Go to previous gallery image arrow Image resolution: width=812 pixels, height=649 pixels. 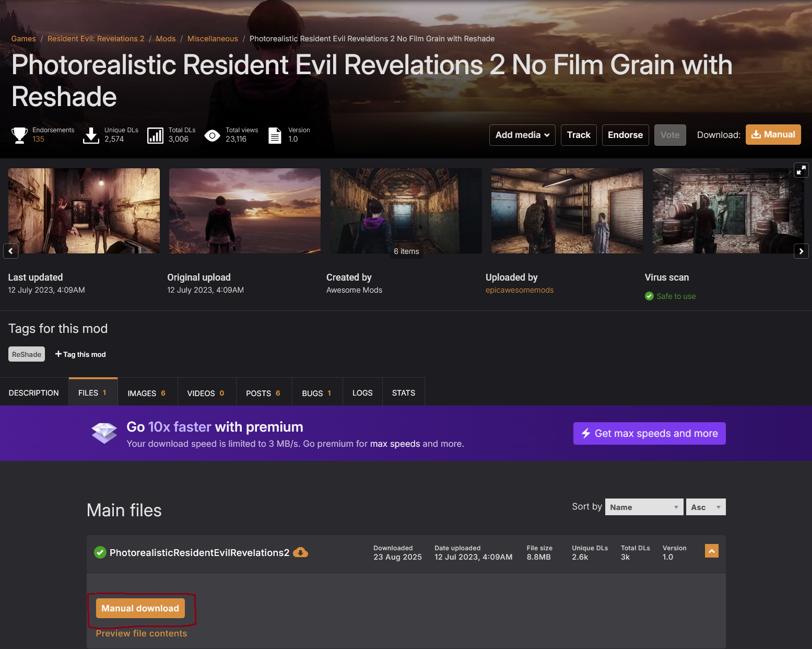(11, 251)
